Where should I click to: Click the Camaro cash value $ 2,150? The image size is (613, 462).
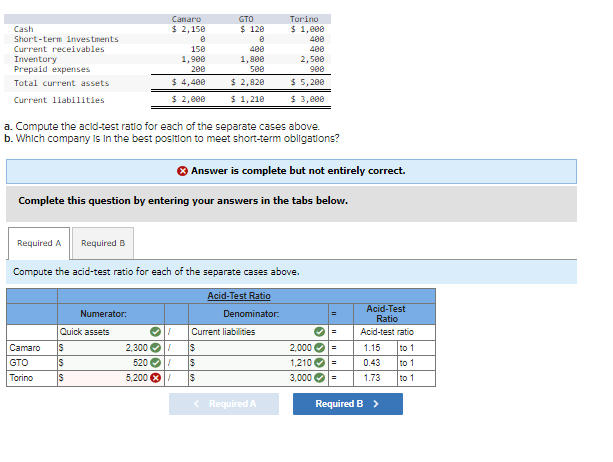[x=188, y=29]
